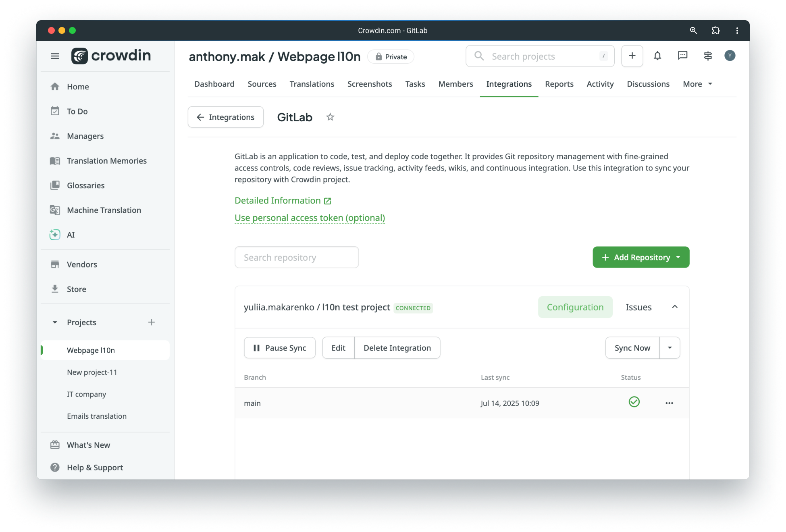Open the Sync Now dropdown arrow
786x532 pixels.
(x=670, y=348)
